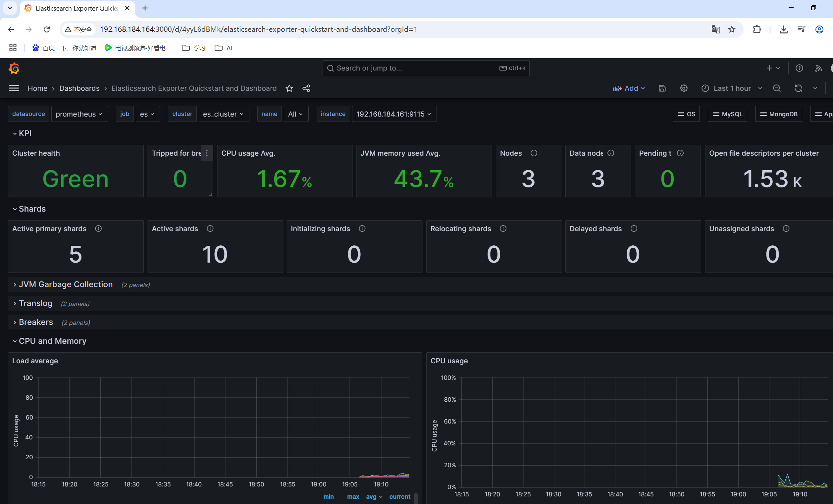The image size is (833, 504).
Task: Show info for Delayed shards
Action: 634,228
